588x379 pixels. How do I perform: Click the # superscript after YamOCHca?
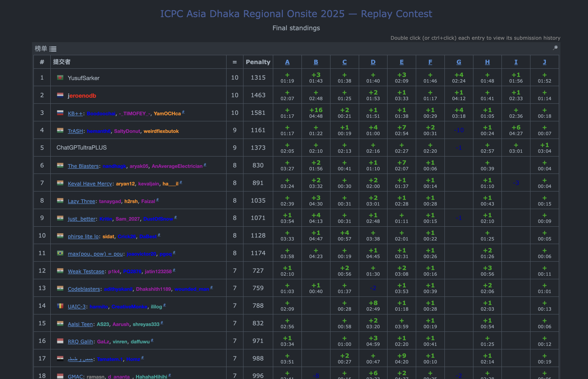183,112
